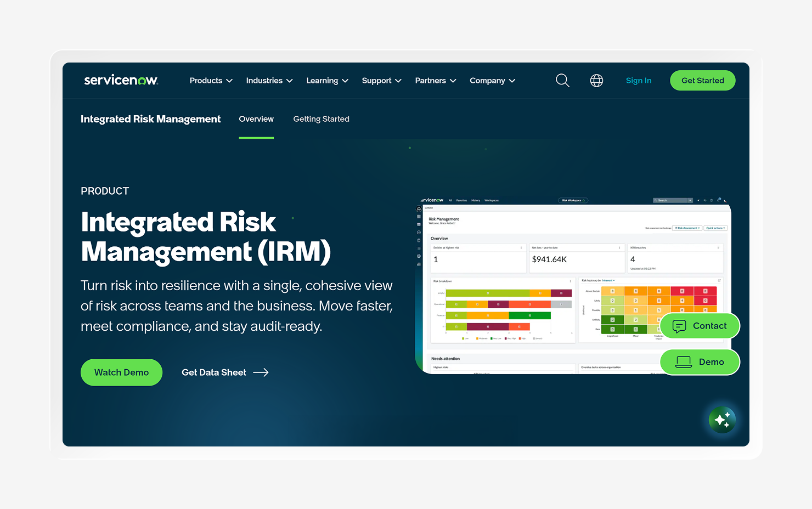
Task: Select Workspaces in the dashboard top bar
Action: [x=492, y=201]
